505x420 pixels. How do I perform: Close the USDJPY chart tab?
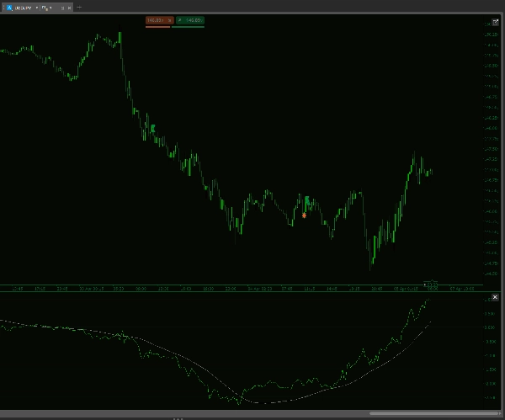pyautogui.click(x=69, y=8)
